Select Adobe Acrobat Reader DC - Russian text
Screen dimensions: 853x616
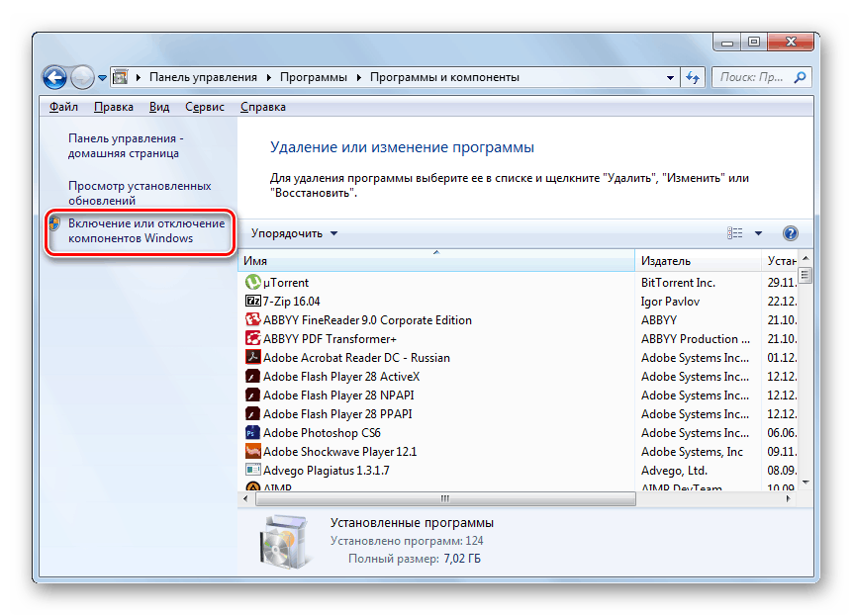tap(356, 358)
